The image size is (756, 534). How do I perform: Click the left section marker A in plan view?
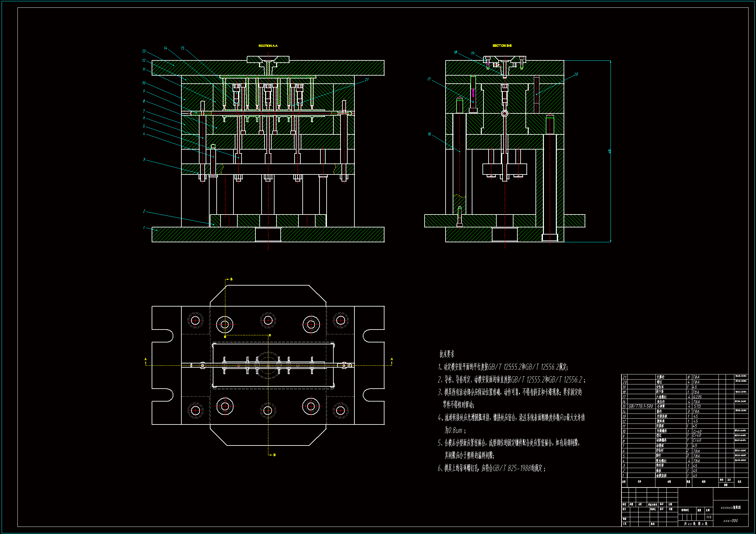[146, 359]
